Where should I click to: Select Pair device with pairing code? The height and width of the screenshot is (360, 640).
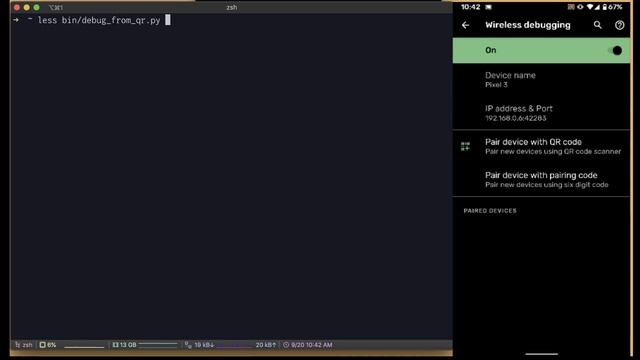[541, 180]
